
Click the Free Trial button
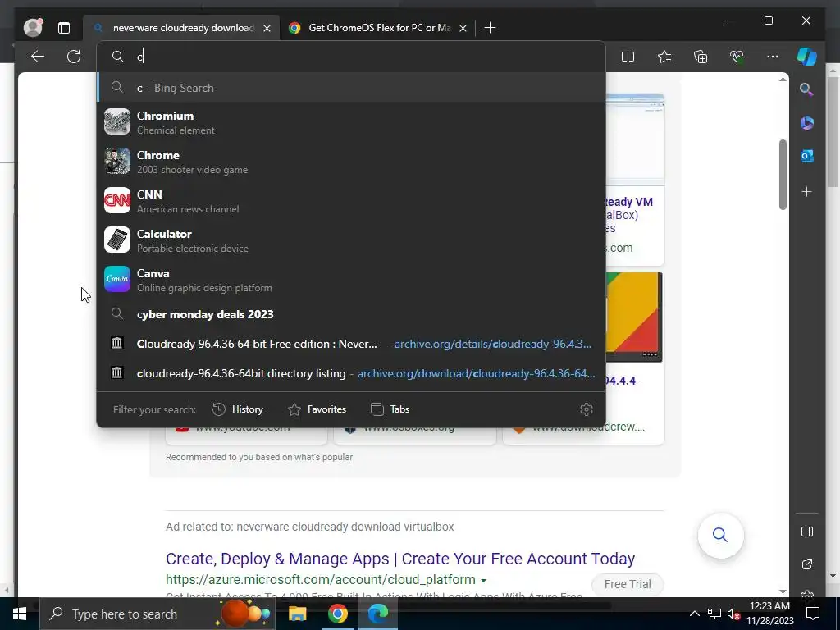click(628, 584)
